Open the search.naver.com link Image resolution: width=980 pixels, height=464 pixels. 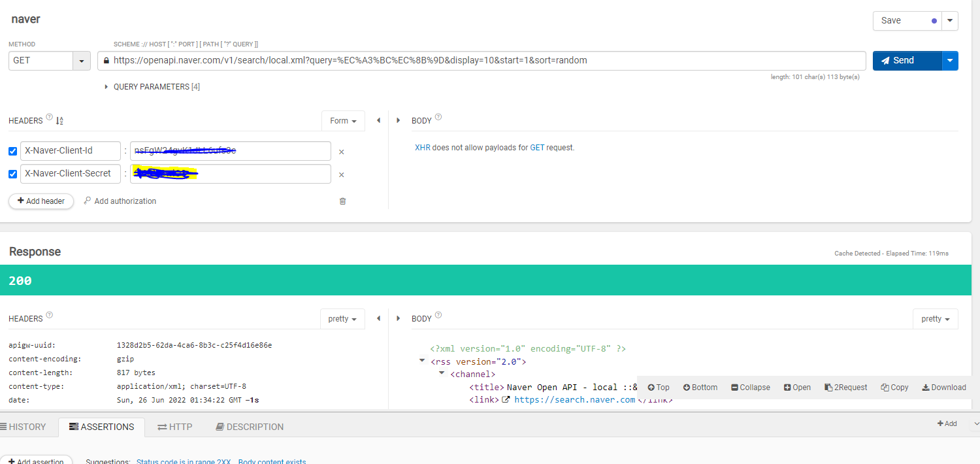click(x=575, y=399)
